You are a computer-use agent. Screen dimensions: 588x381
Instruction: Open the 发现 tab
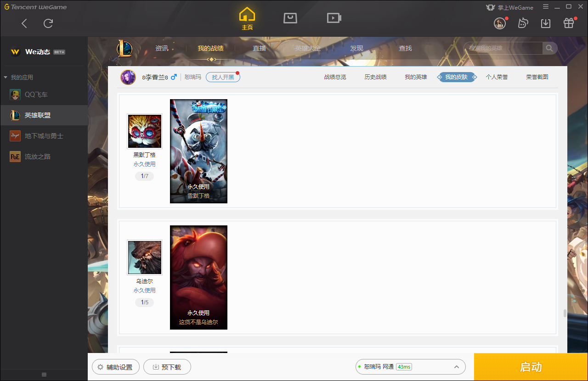click(x=356, y=48)
